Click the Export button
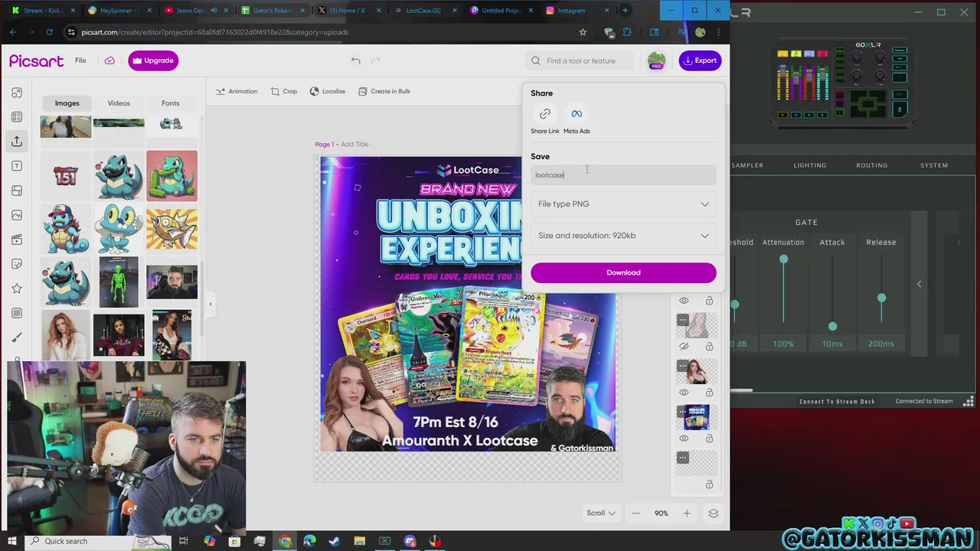This screenshot has height=551, width=980. pyautogui.click(x=700, y=60)
